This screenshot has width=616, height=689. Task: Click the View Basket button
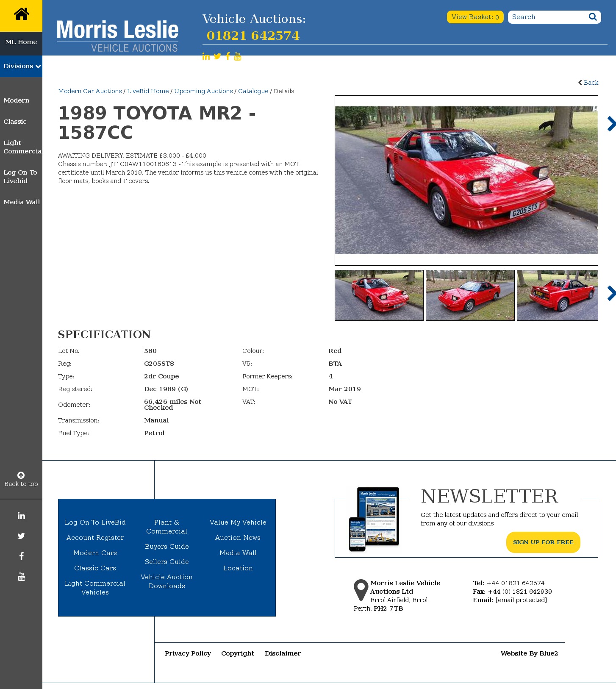coord(475,17)
